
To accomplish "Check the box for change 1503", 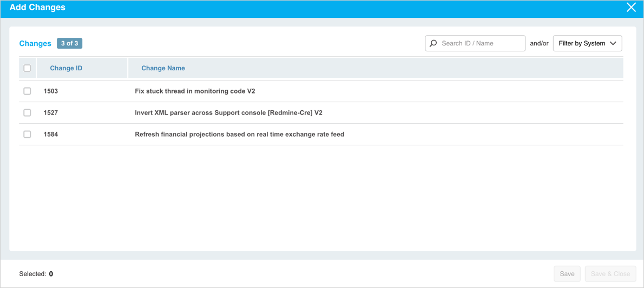I will (27, 91).
